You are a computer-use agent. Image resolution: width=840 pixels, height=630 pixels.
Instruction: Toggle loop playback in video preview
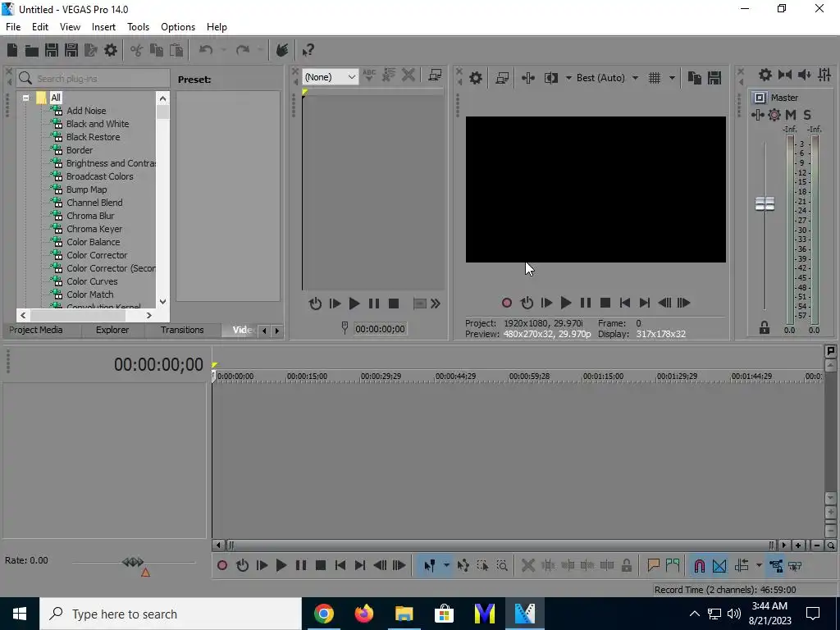pos(527,304)
